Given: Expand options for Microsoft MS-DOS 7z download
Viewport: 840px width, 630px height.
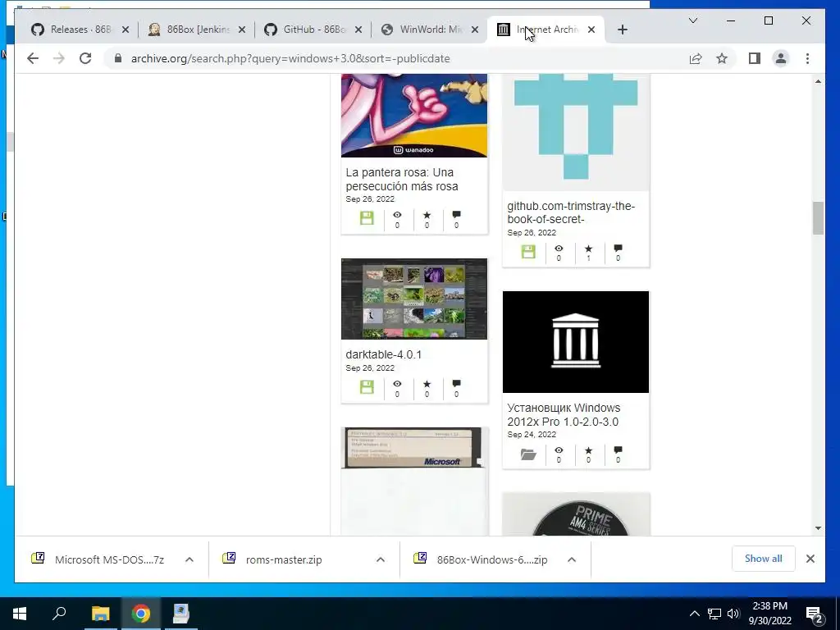Looking at the screenshot, I should [x=189, y=559].
